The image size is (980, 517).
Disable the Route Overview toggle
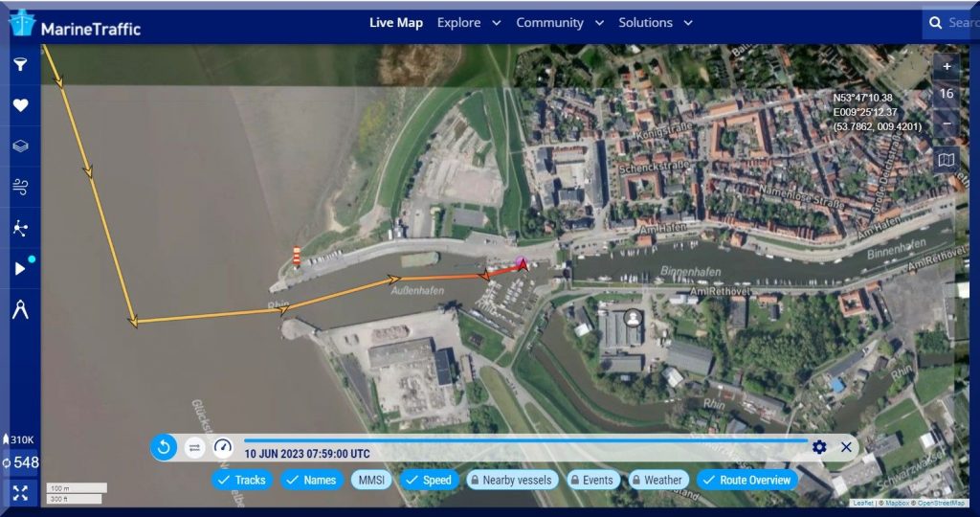746,480
